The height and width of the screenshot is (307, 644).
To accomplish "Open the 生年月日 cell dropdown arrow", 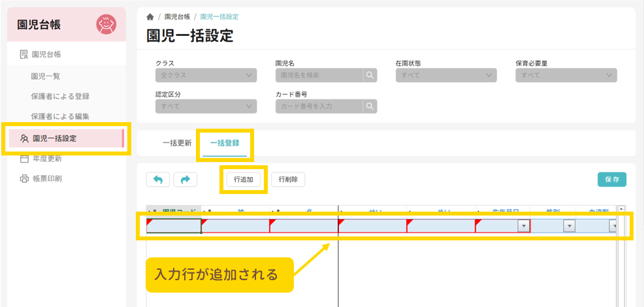I will [x=523, y=226].
